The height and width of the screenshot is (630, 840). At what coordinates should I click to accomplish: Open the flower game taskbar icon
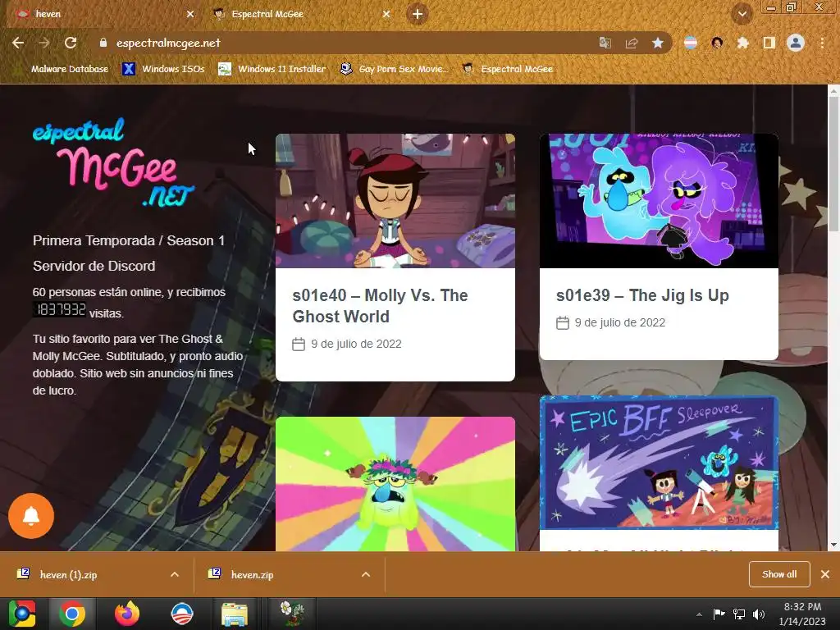(x=292, y=614)
